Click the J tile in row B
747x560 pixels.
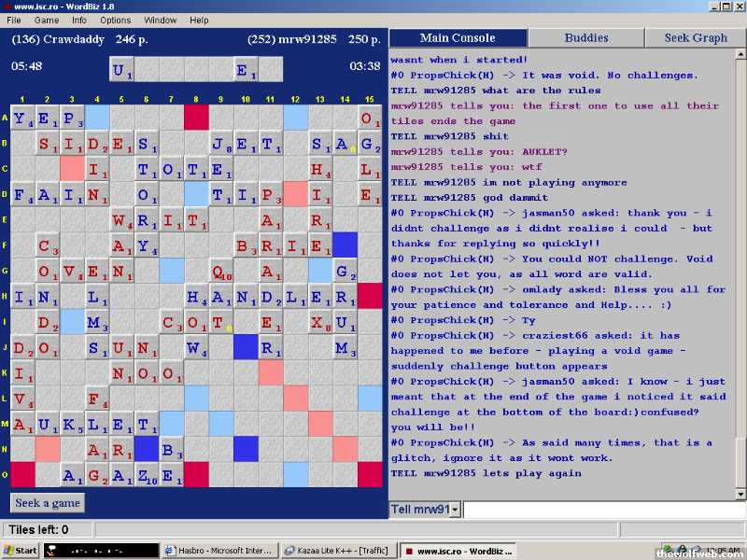click(221, 145)
